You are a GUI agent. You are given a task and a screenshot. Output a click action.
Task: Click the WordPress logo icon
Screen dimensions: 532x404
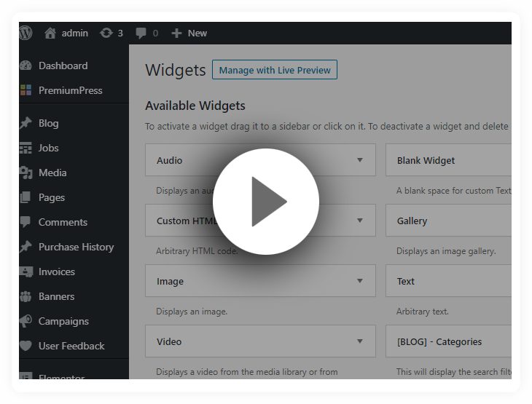tap(26, 33)
